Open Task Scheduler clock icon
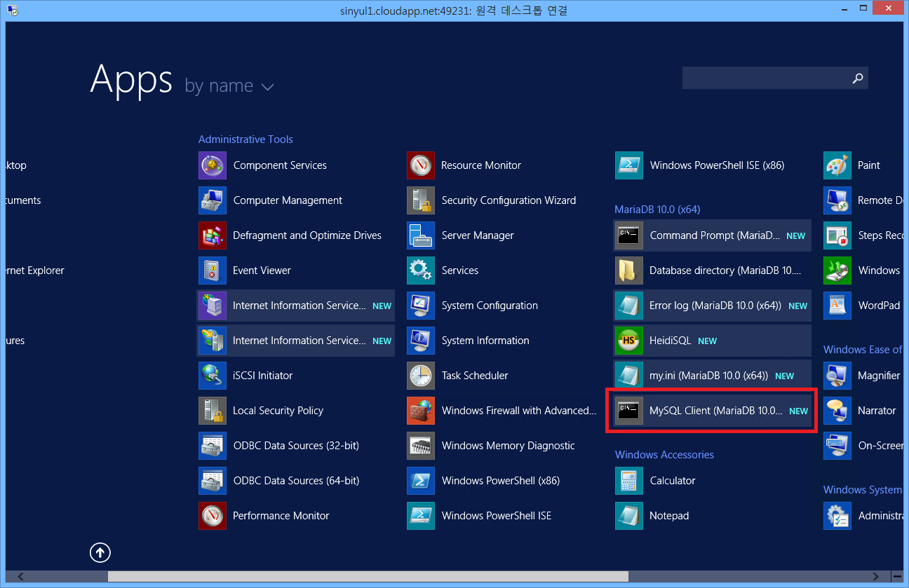The image size is (909, 588). tap(421, 376)
